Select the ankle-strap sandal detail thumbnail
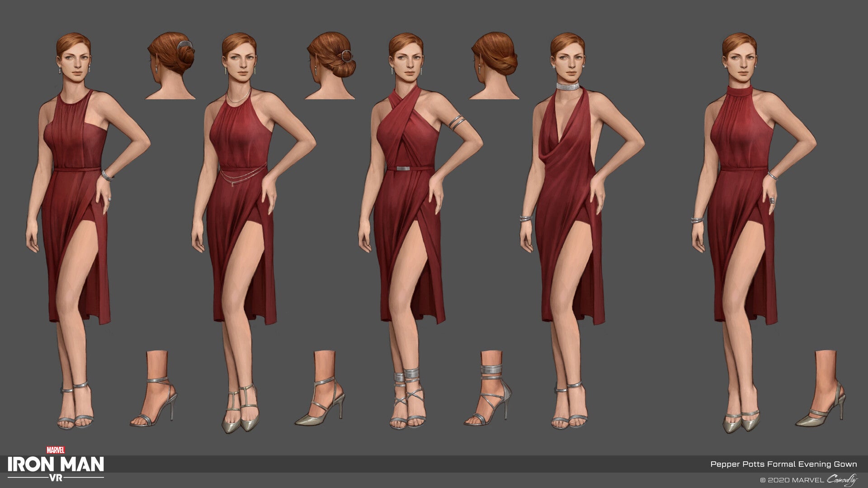Screen dimensions: 868x488 click(x=155, y=389)
